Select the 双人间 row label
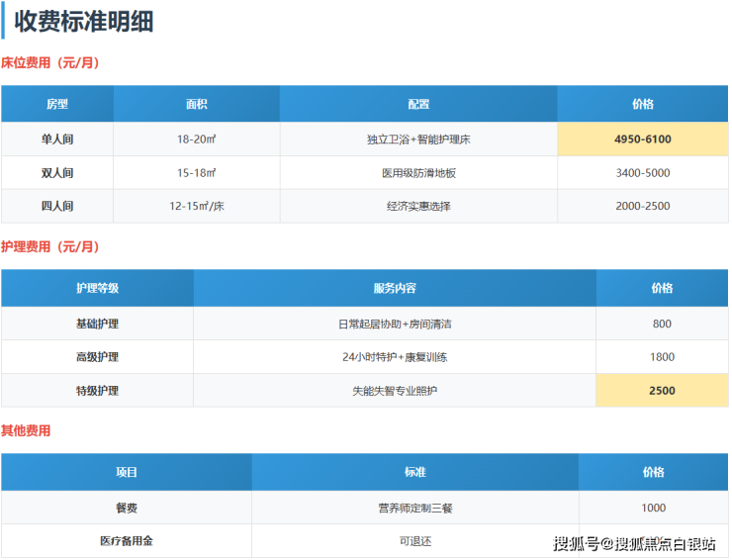732x560 pixels. pyautogui.click(x=57, y=173)
